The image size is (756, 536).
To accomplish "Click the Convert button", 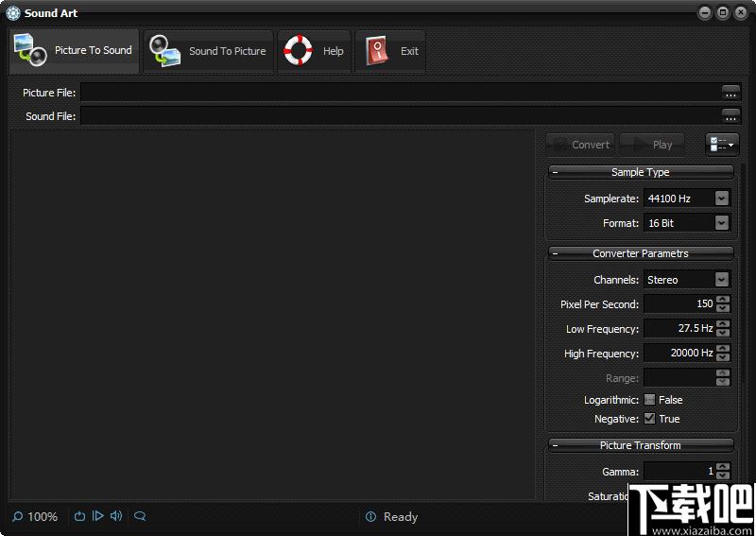I will pos(580,145).
